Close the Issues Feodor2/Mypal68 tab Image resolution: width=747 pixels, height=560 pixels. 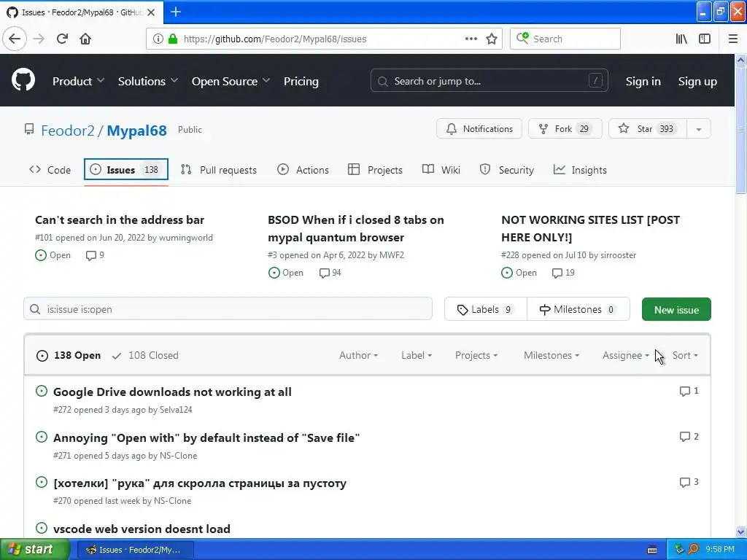(x=151, y=12)
